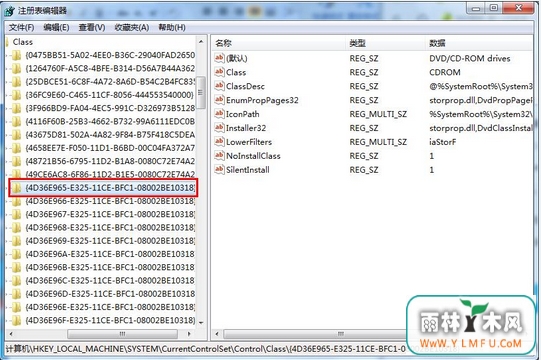Select key {43675D81-502A-4A82-9F84-B75F418C5DEA
Screen dimensions: 541x360
click(x=110, y=135)
